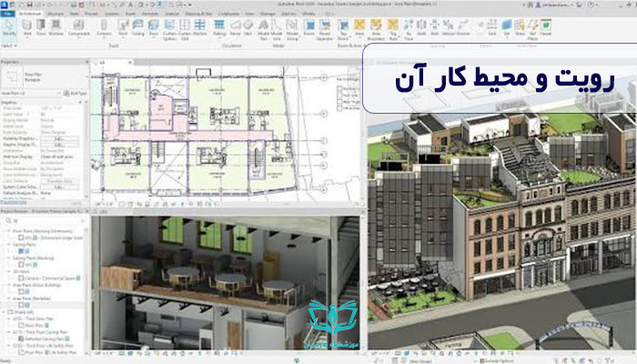Open the Select panel dropdown
This screenshot has width=637, height=364.
(9, 45)
